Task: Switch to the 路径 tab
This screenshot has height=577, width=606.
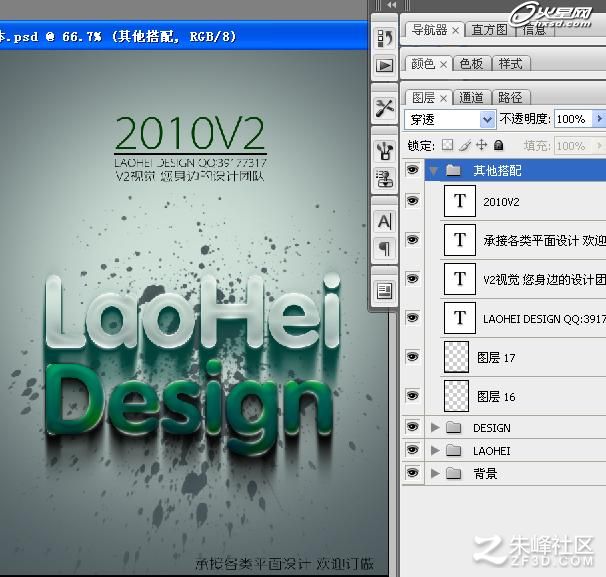Action: 510,97
